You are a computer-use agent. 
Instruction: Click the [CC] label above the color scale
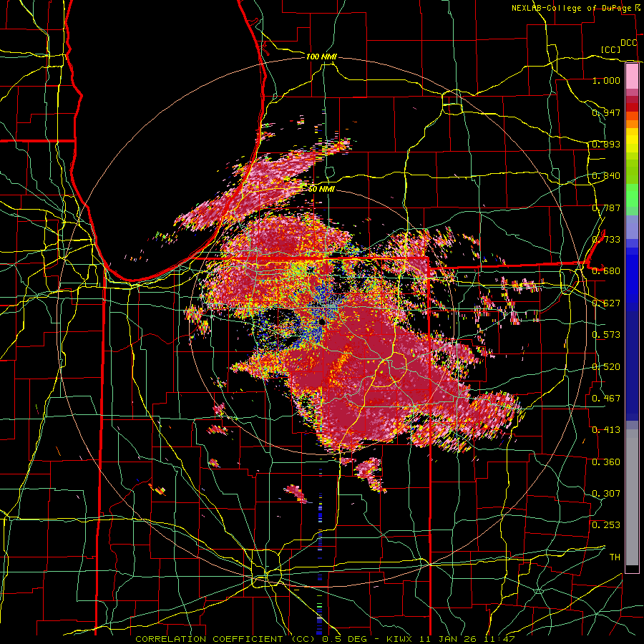[610, 49]
